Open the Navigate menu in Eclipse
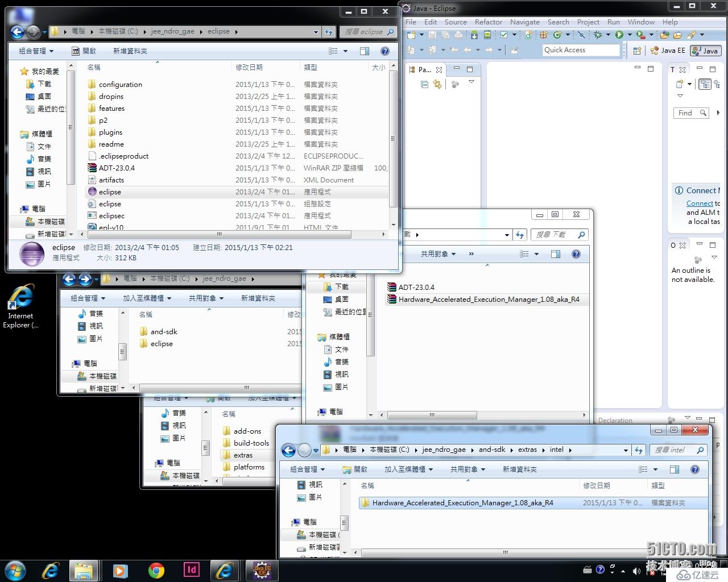Image resolution: width=728 pixels, height=582 pixels. pyautogui.click(x=525, y=22)
